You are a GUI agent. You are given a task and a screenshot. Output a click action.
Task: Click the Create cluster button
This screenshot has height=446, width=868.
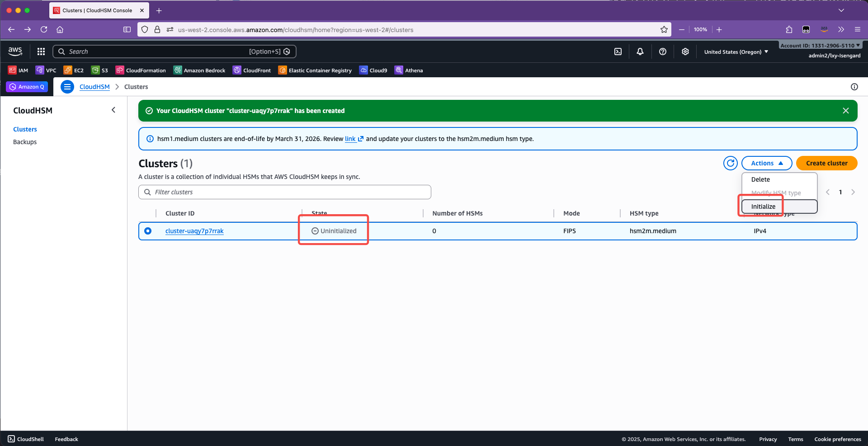[826, 163]
